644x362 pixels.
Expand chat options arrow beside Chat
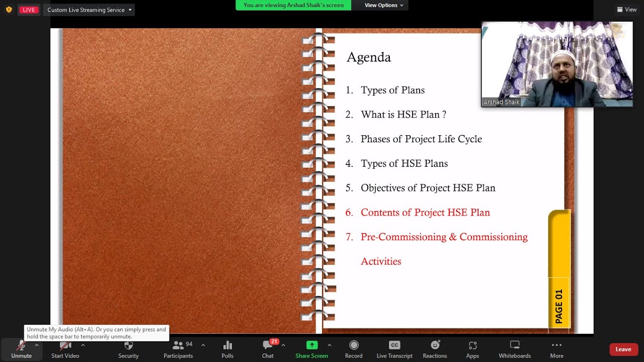(x=283, y=345)
